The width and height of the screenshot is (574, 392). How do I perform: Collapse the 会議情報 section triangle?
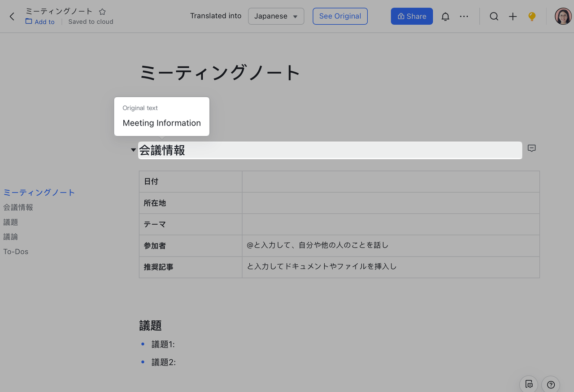(133, 150)
